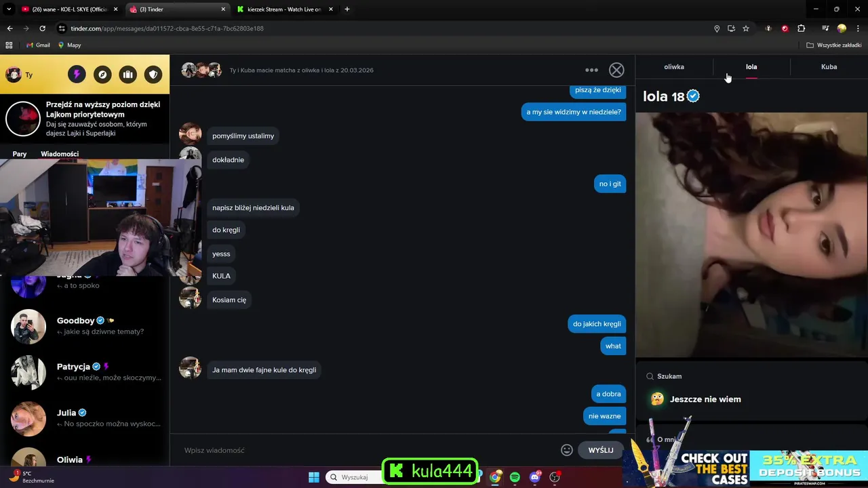Switch to the wane KOE-L SKYE YouTube tab
The width and height of the screenshot is (868, 488).
click(69, 9)
